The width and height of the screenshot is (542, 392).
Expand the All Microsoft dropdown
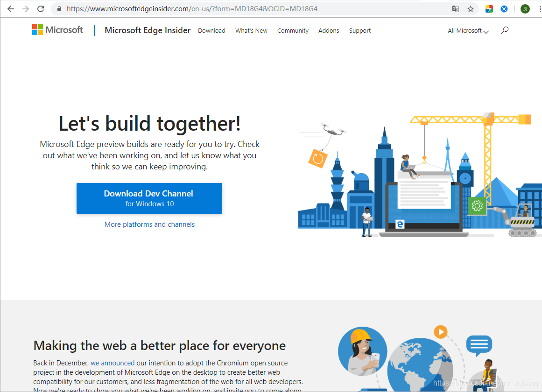pos(468,31)
